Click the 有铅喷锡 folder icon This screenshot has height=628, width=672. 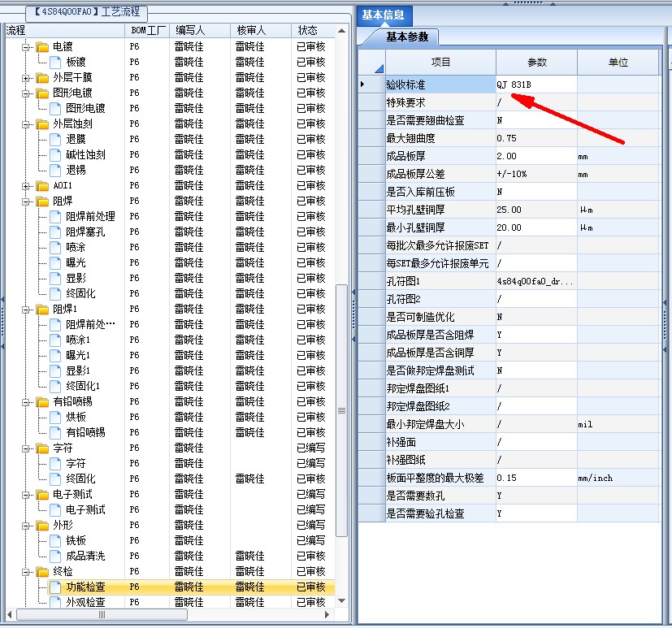(x=42, y=402)
